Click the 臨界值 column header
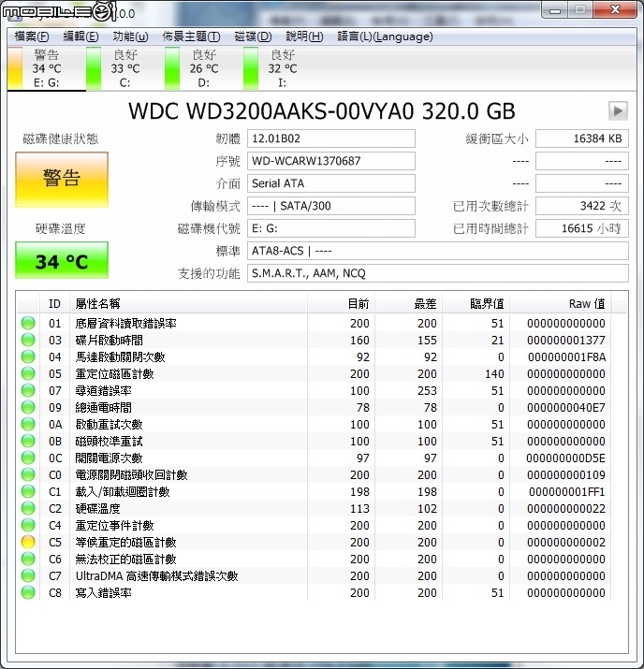 [476, 304]
